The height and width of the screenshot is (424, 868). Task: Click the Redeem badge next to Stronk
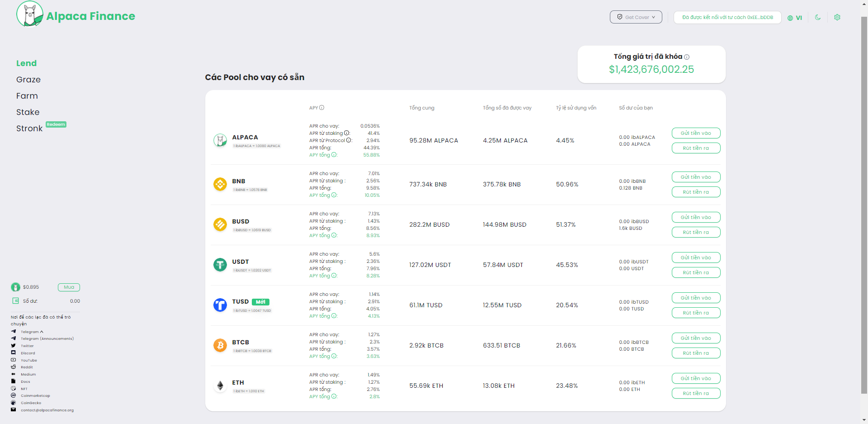(x=56, y=124)
